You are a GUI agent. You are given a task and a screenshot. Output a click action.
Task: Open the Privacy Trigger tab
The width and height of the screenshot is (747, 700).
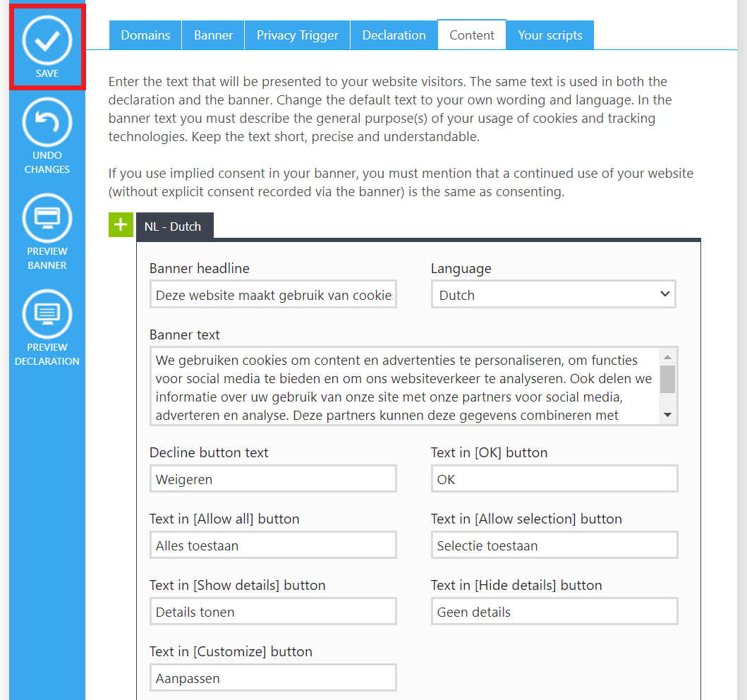297,35
